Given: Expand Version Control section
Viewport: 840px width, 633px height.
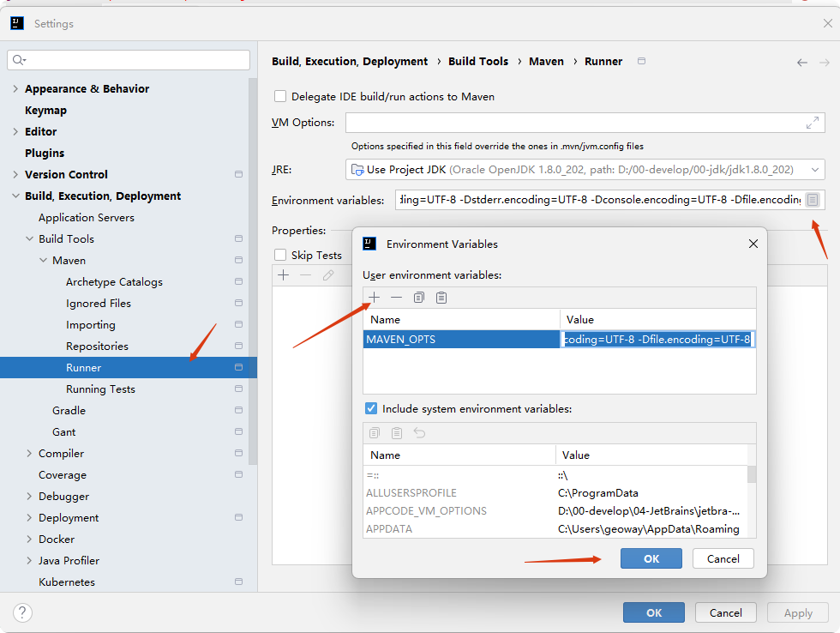Looking at the screenshot, I should click(x=15, y=174).
